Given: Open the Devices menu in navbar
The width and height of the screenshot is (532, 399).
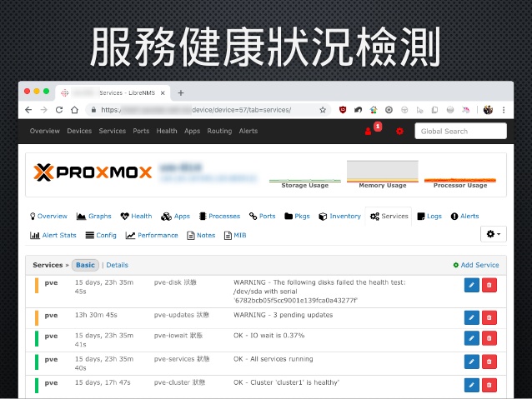Looking at the screenshot, I should pos(79,131).
